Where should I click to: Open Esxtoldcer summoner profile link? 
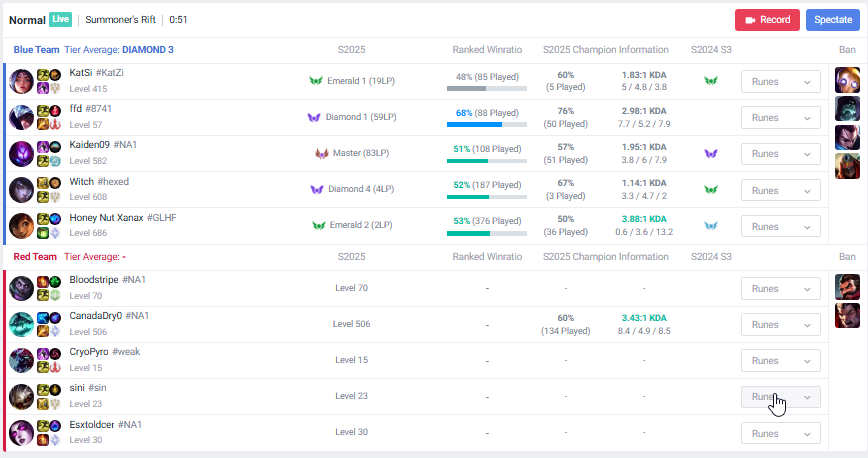[x=105, y=425]
